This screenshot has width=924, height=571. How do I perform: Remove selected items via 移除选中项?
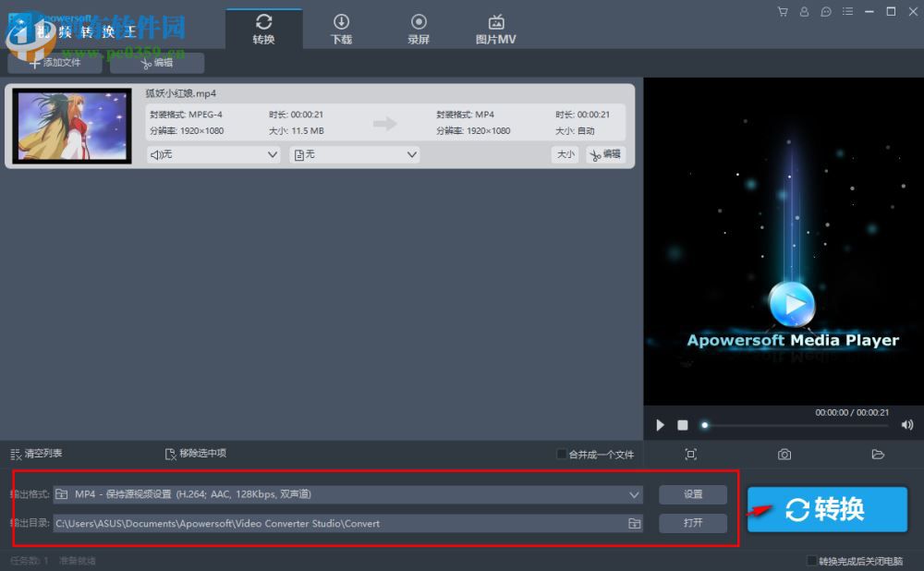pyautogui.click(x=197, y=453)
